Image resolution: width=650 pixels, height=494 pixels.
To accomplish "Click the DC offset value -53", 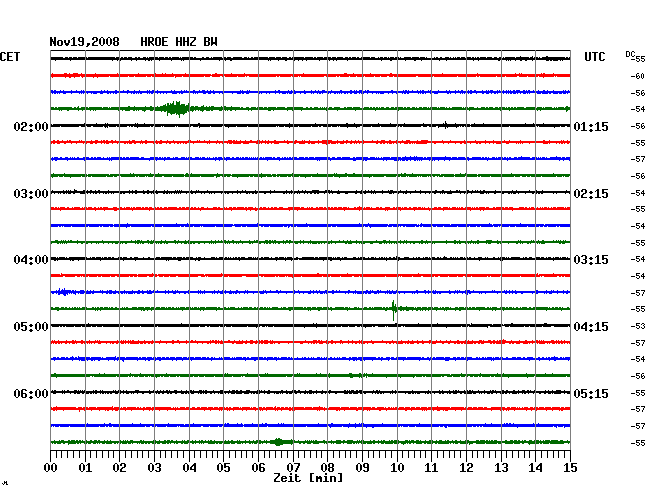I will pos(638,326).
